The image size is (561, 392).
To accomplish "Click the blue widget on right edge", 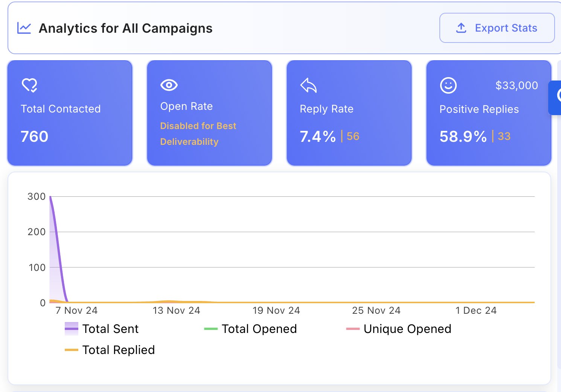I will click(556, 97).
